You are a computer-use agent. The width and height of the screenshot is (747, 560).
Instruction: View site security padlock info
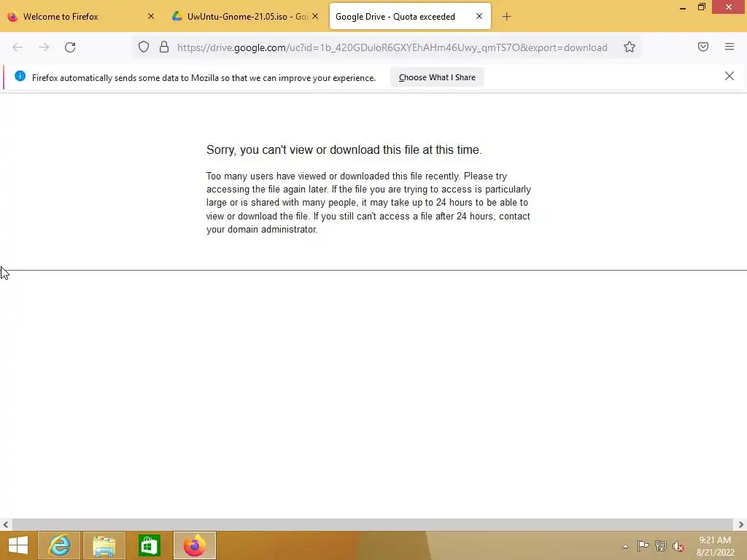click(x=164, y=47)
